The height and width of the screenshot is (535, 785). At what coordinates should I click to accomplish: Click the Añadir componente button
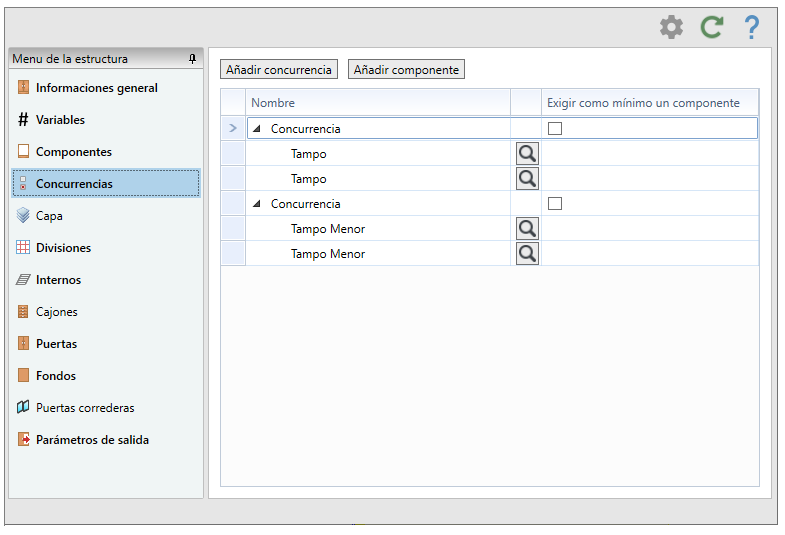[406, 69]
